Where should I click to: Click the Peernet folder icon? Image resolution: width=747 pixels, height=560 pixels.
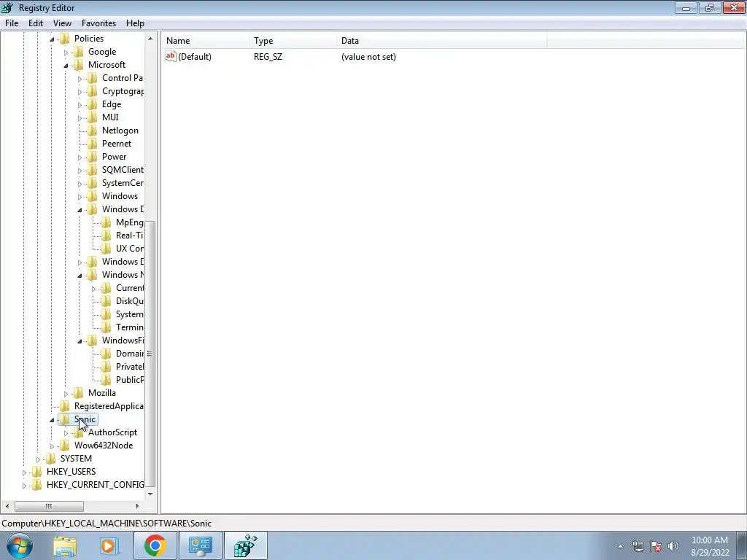(93, 144)
